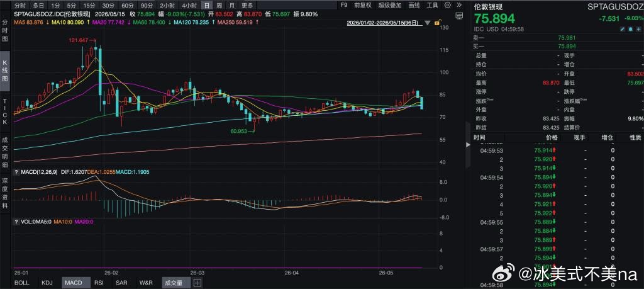Viewport: 644px width, 289px height.
Task: Add indicator with the plus box icon
Action: [x=197, y=283]
